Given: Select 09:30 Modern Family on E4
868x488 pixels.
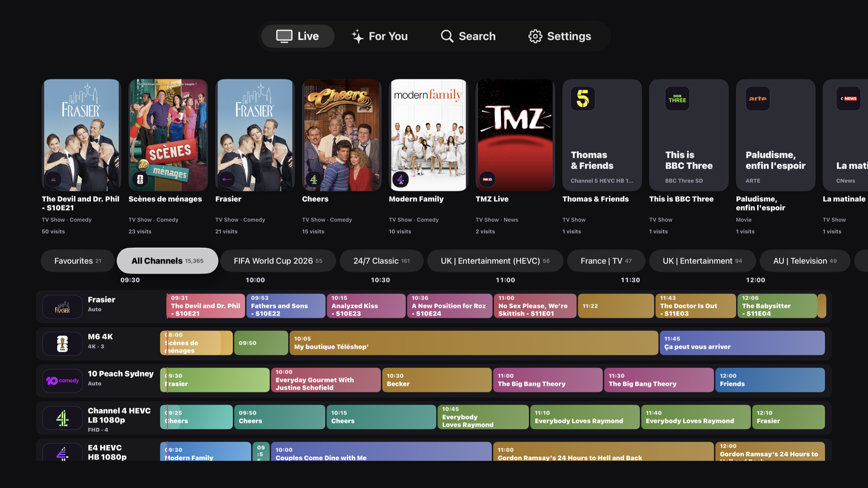Looking at the screenshot, I should click(206, 452).
